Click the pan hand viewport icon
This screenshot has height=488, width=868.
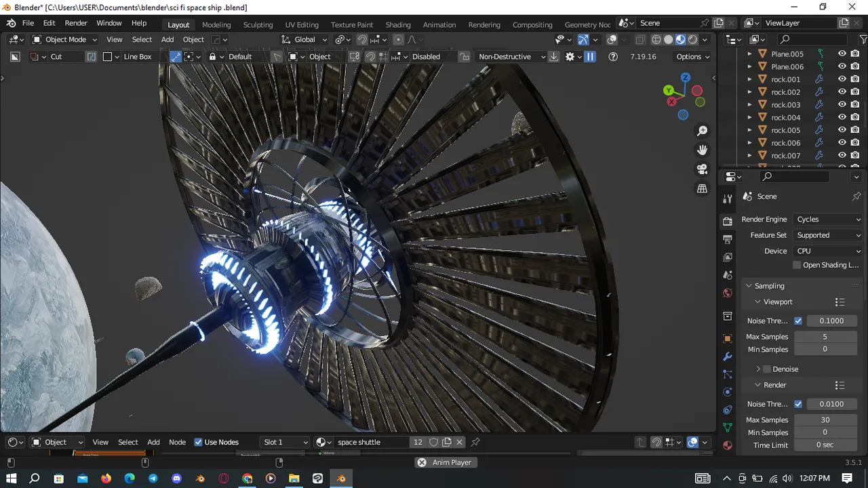702,150
